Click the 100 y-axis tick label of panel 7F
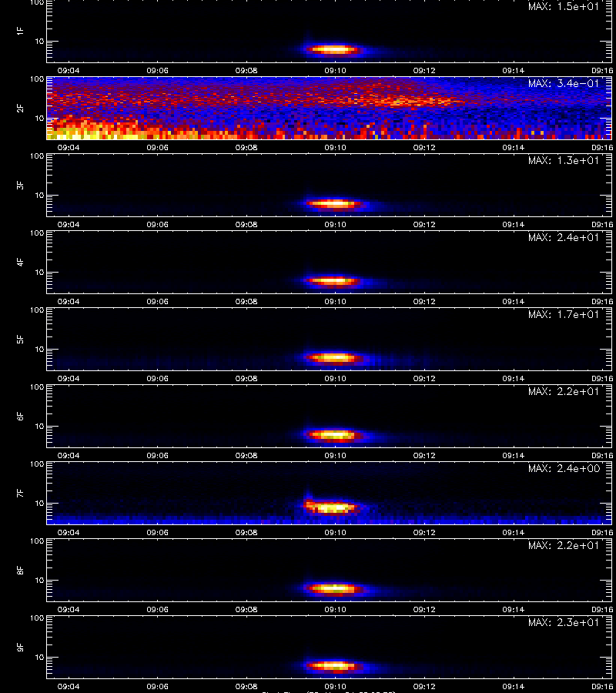This screenshot has height=693, width=616. (37, 464)
